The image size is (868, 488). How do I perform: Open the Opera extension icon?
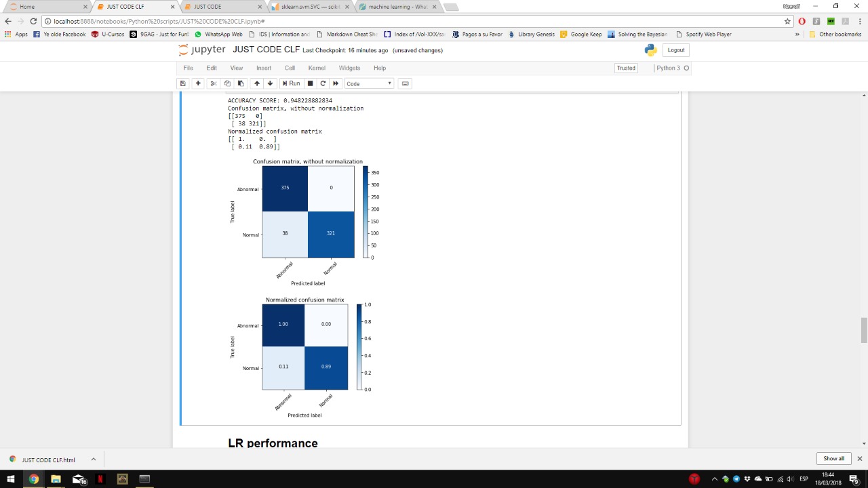802,21
